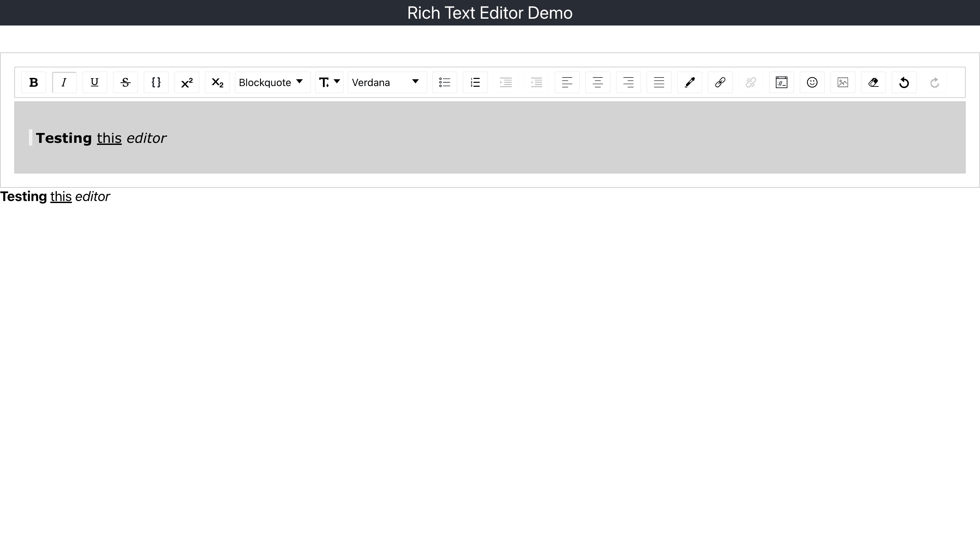Toggle ordered numbered list

pyautogui.click(x=475, y=82)
